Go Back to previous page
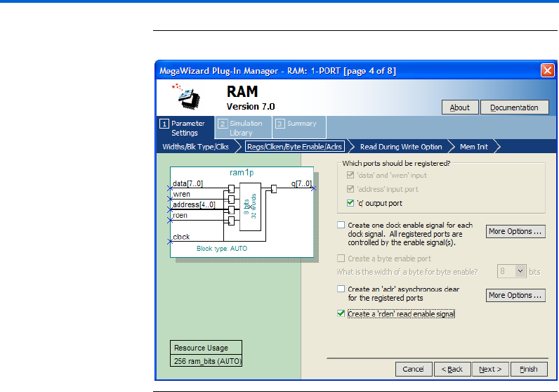The height and width of the screenshot is (392, 559). (452, 370)
